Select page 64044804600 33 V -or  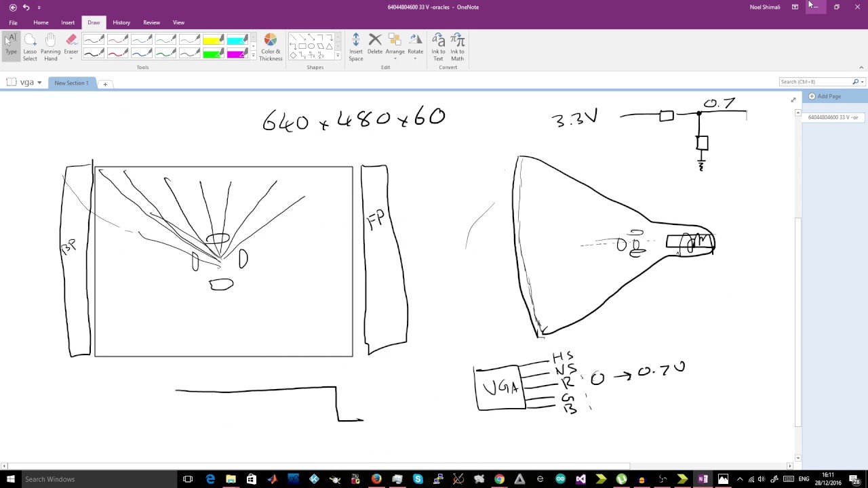[833, 117]
